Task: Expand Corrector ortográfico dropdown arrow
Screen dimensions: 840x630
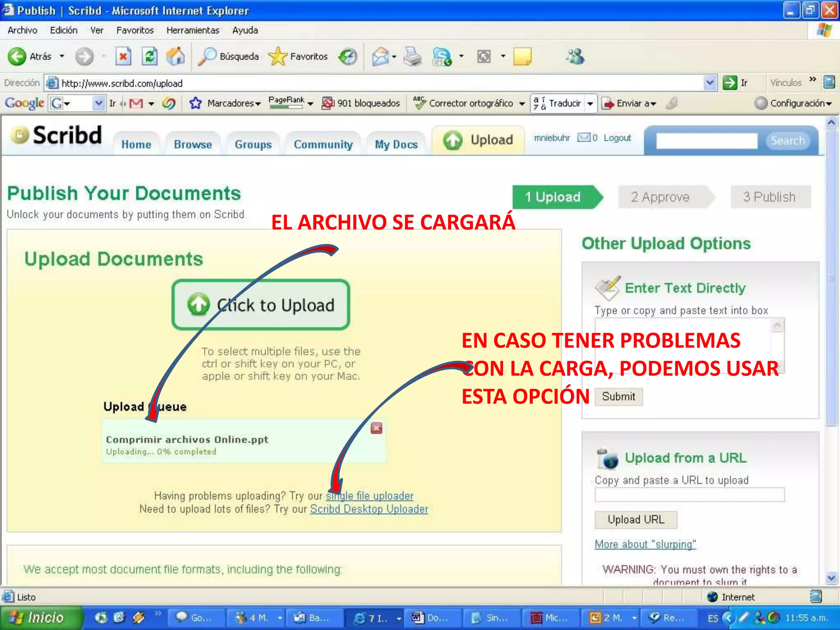Action: click(522, 103)
